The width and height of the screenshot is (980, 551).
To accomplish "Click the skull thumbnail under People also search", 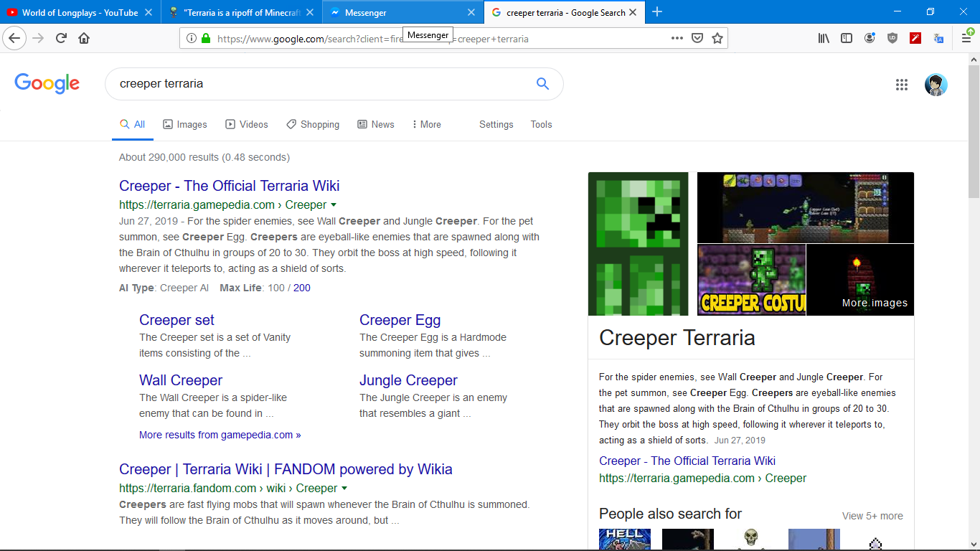I will pyautogui.click(x=751, y=540).
